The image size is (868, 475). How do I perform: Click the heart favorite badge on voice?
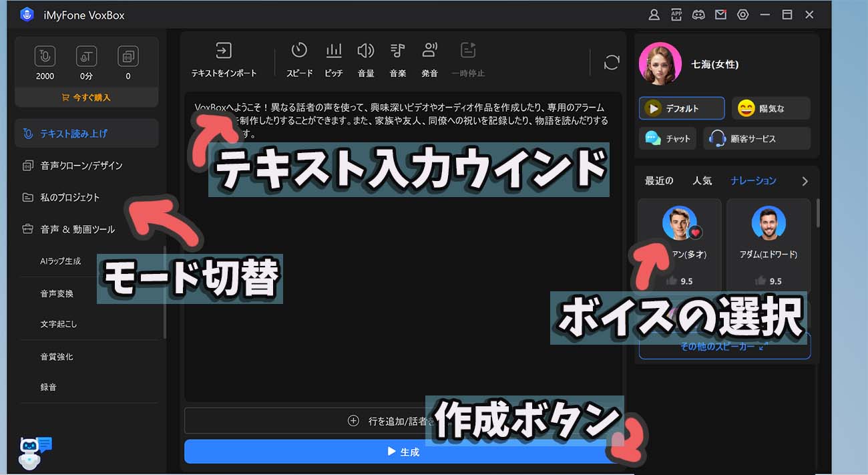[x=696, y=232]
